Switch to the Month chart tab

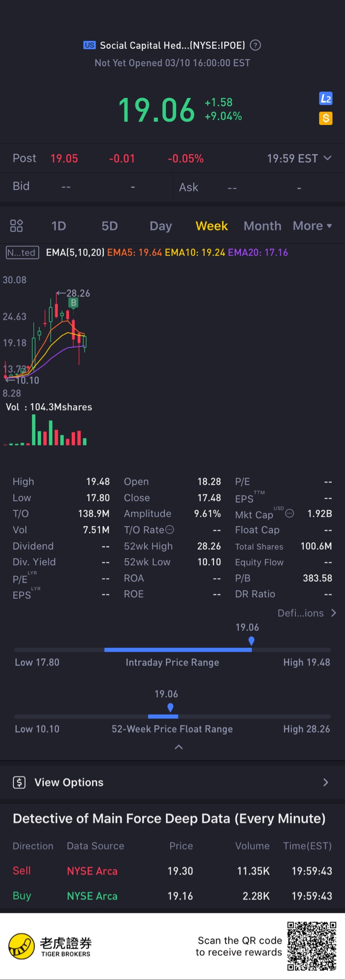pos(262,226)
